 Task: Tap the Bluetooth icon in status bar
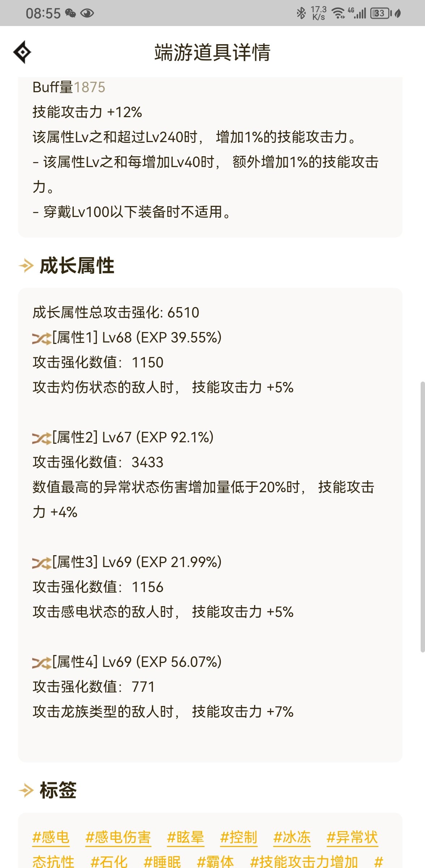coord(301,13)
